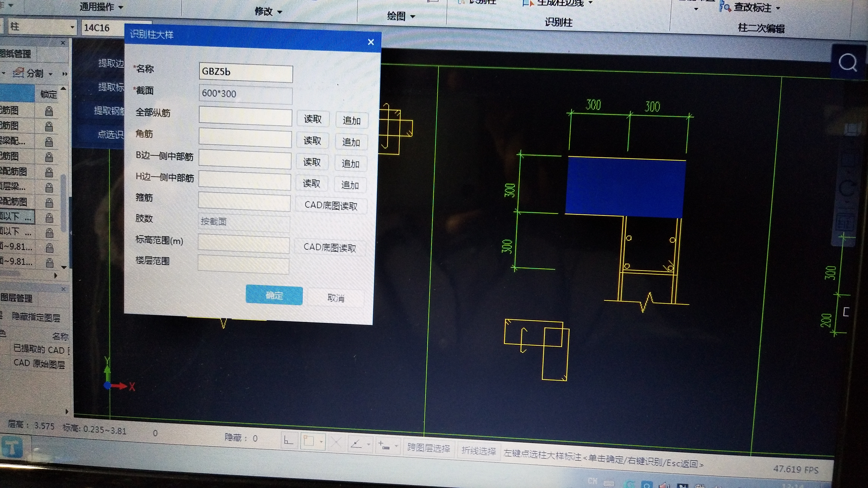Viewport: 868px width, 488px height.
Task: Click the drawing list scroll-down arrow
Action: 64,267
